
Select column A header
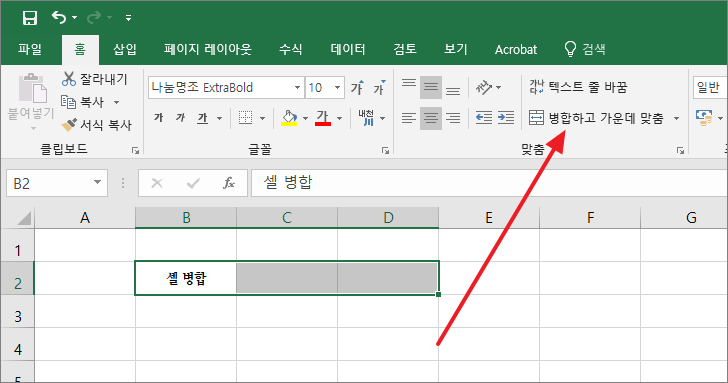(85, 218)
